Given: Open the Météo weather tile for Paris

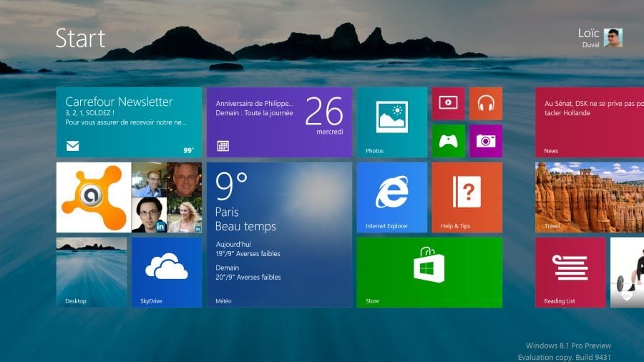Looking at the screenshot, I should [x=279, y=235].
